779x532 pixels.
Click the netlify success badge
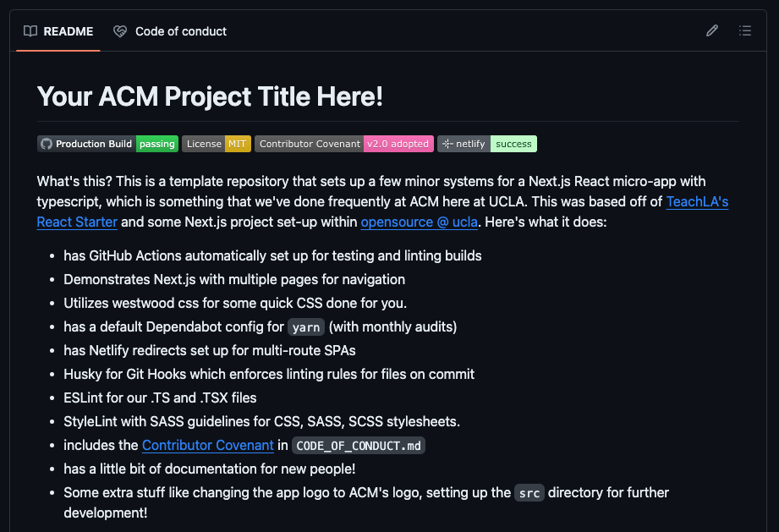tap(513, 144)
